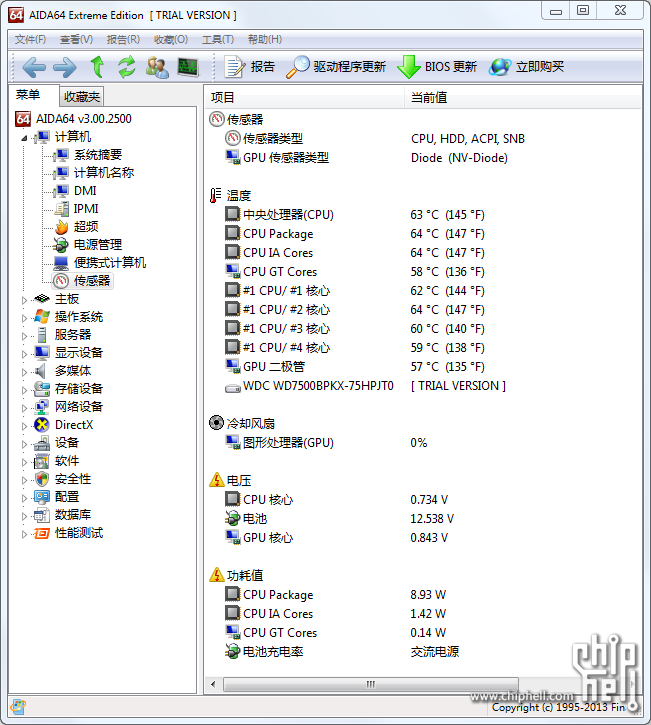Viewport: 651px width, 725px height.
Task: Open the green monitor diagnostics icon
Action: point(188,68)
